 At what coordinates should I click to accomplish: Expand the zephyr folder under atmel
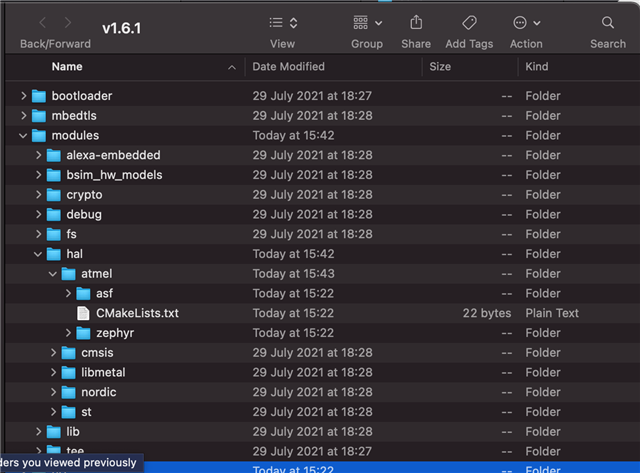[x=69, y=333]
